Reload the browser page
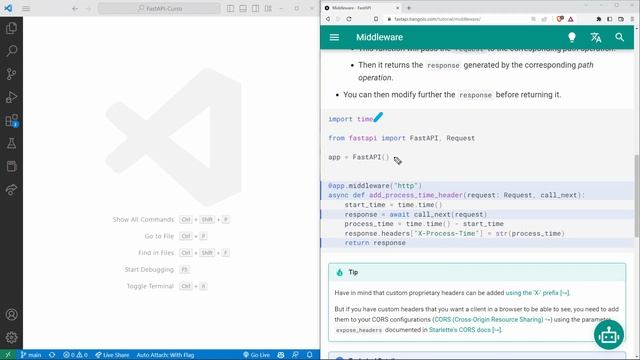Image resolution: width=640 pixels, height=360 pixels. (349, 19)
